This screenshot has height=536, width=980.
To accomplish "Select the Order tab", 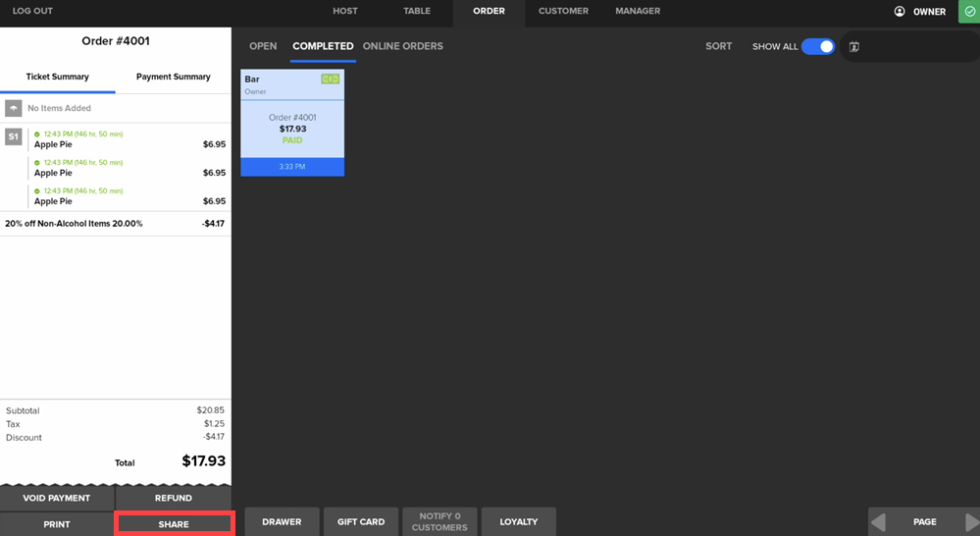I will (x=489, y=11).
